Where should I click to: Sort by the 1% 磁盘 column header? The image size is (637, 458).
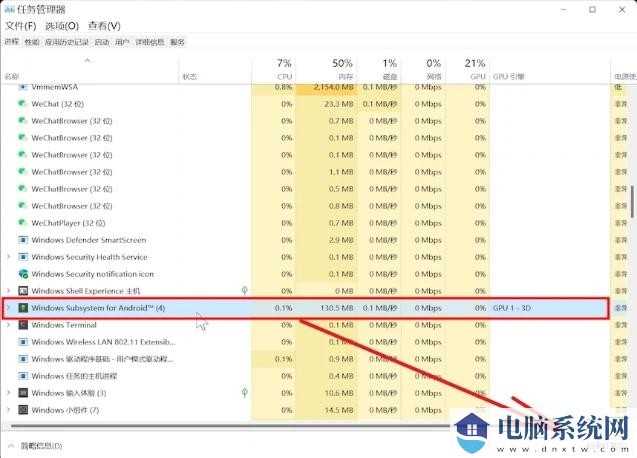[x=379, y=69]
